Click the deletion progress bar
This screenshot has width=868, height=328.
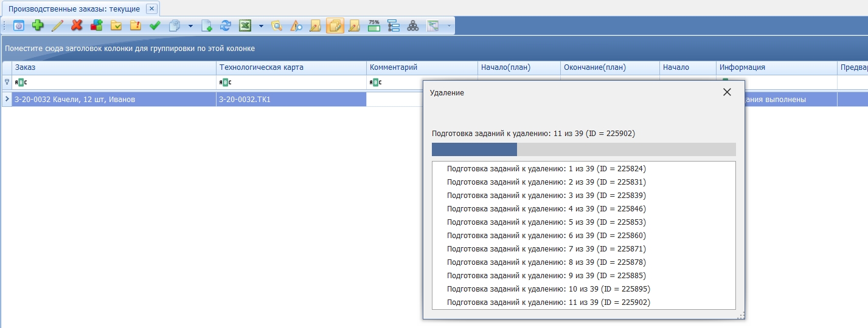583,149
